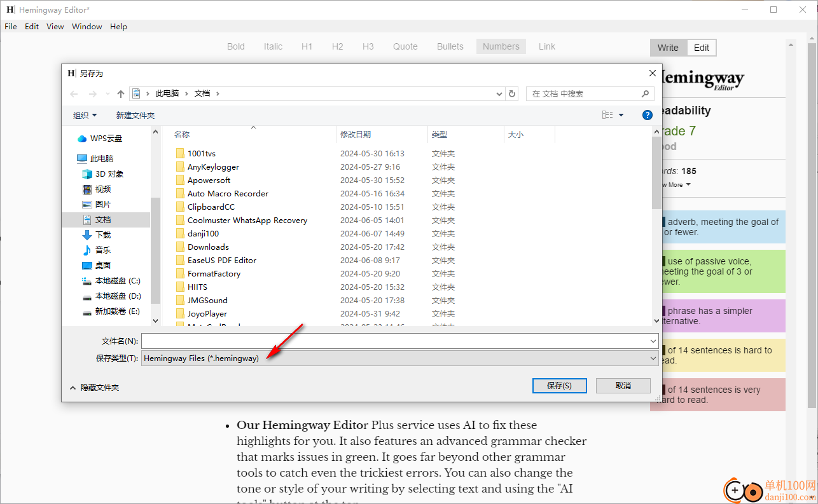Viewport: 818px width, 504px height.
Task: Expand 此电脑 breadcrumb chevron in address bar
Action: click(187, 93)
